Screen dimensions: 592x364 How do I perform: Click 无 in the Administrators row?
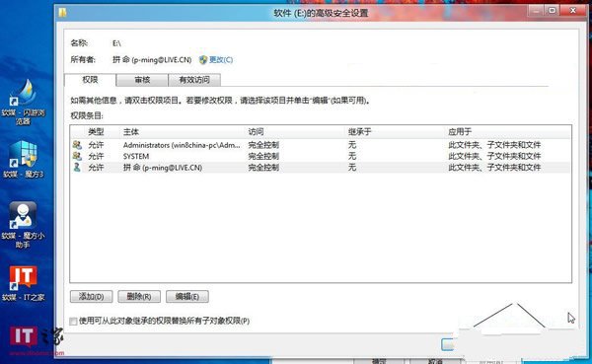[x=352, y=145]
